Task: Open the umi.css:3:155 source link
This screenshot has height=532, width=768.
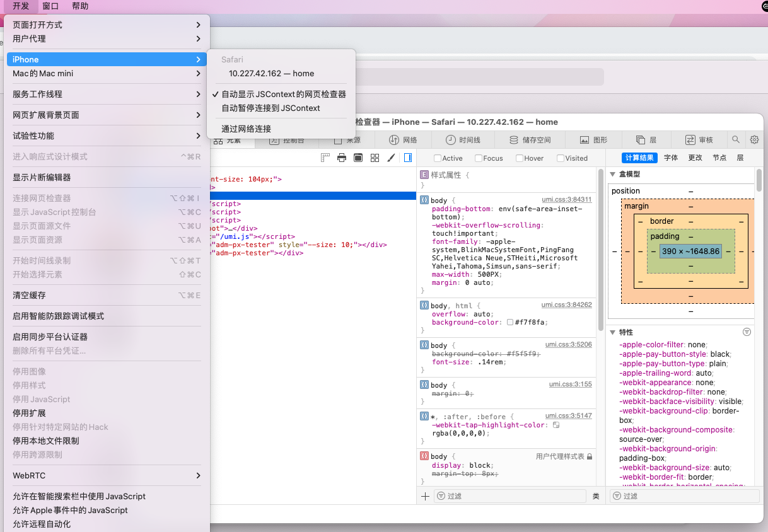Action: [x=571, y=384]
